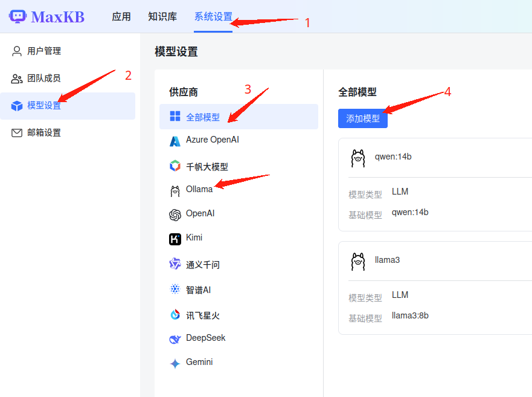Click 模型类型 label in qwen:14b card
The image size is (532, 397).
point(365,195)
